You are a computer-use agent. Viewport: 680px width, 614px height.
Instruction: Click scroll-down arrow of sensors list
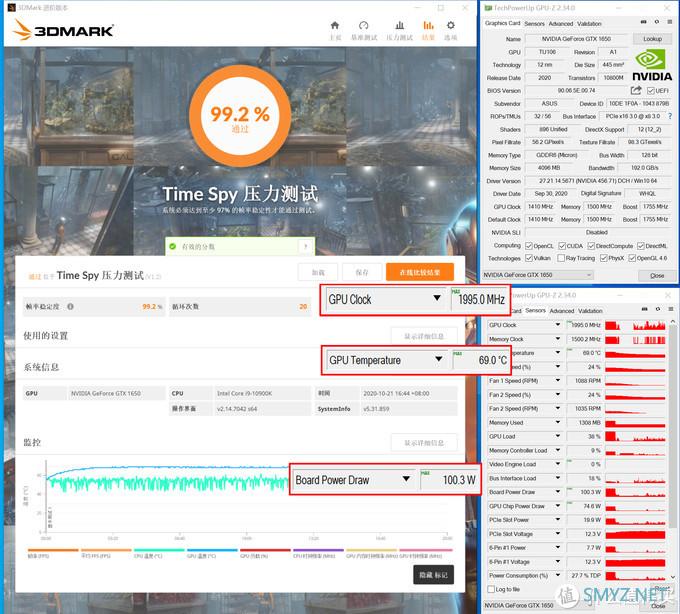click(673, 577)
